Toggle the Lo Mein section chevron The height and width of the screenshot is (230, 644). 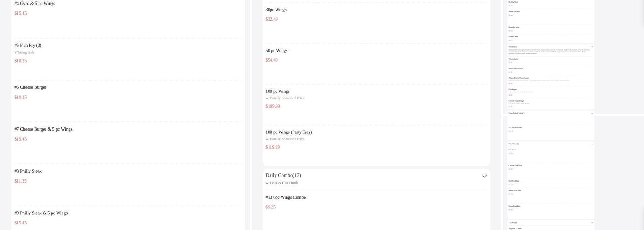pyautogui.click(x=592, y=223)
